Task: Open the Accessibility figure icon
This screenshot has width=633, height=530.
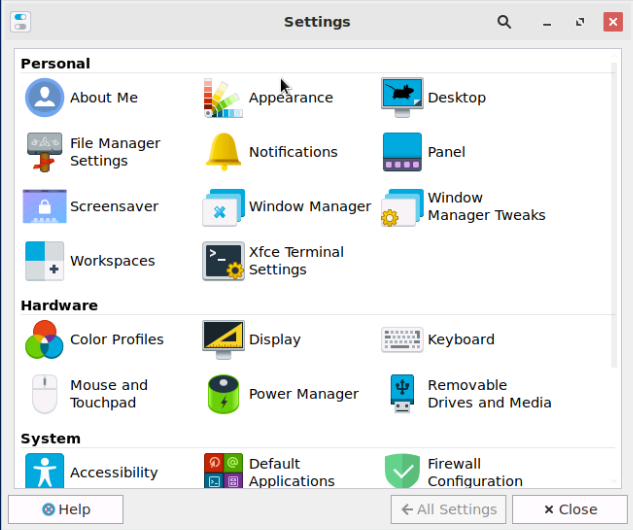Action: coord(44,471)
